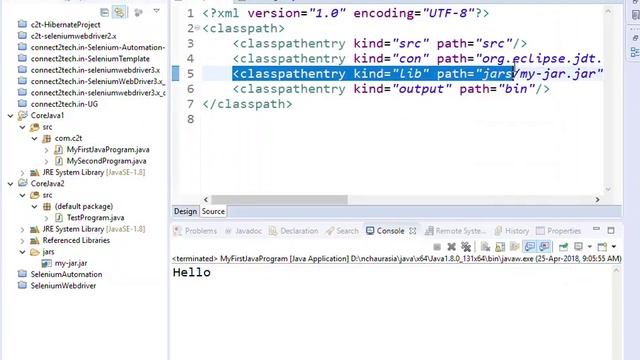
Task: Open the Search view tab
Action: coord(342,231)
